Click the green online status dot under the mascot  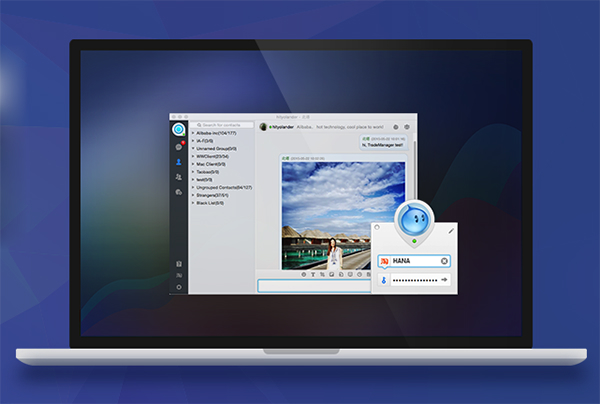point(413,241)
